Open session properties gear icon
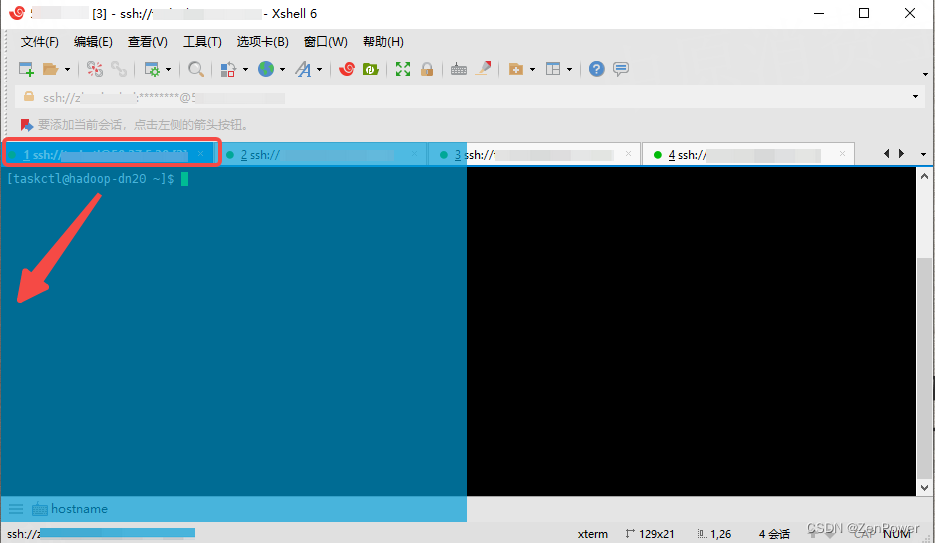The height and width of the screenshot is (543, 935). [x=153, y=69]
